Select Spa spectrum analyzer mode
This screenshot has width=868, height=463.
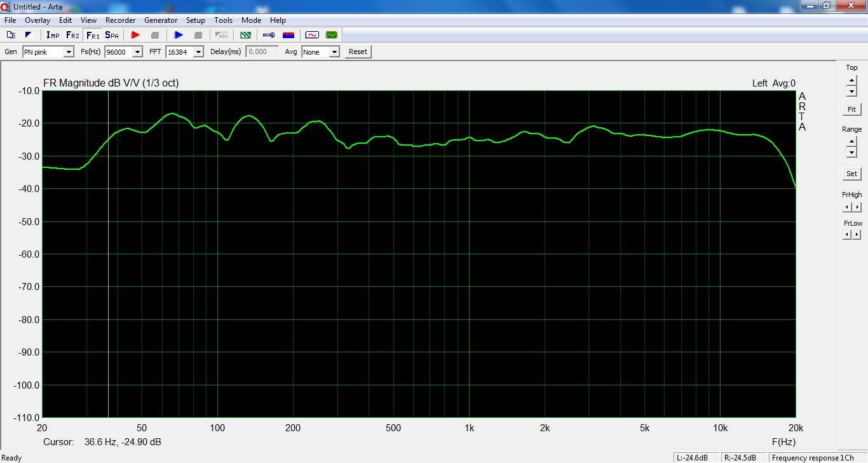click(x=112, y=35)
